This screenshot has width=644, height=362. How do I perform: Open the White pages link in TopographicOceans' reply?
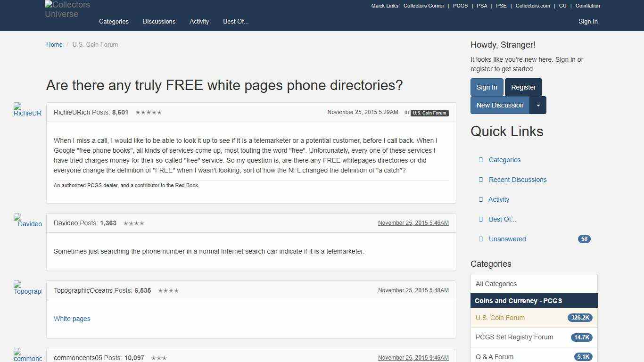pos(72,319)
